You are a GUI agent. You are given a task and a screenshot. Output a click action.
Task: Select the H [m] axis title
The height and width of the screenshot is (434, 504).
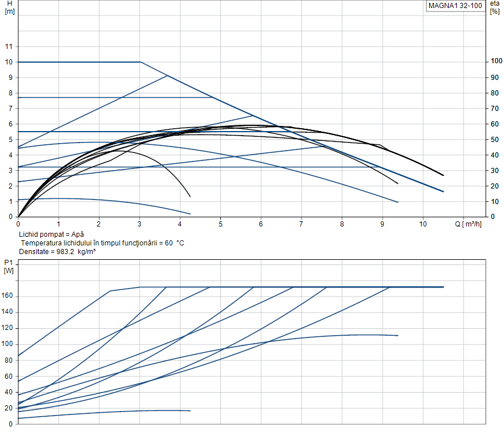[9, 7]
